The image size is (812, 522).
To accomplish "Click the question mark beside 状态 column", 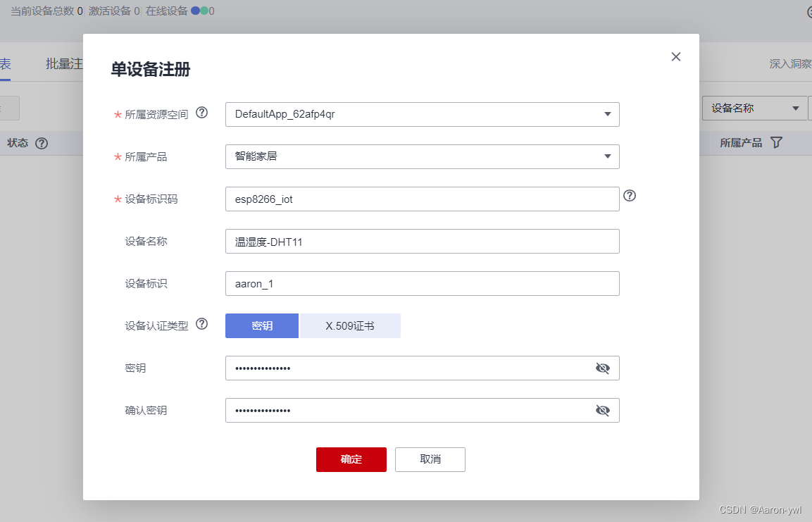I will click(41, 142).
